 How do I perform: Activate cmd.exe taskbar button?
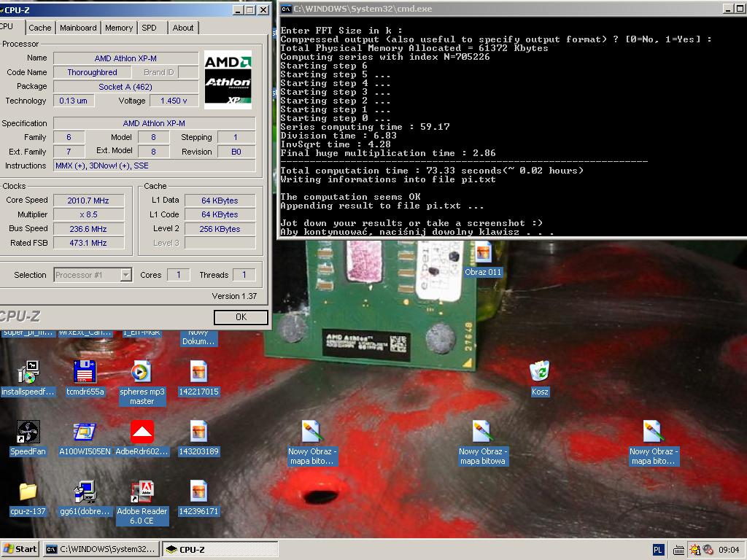pos(101,549)
